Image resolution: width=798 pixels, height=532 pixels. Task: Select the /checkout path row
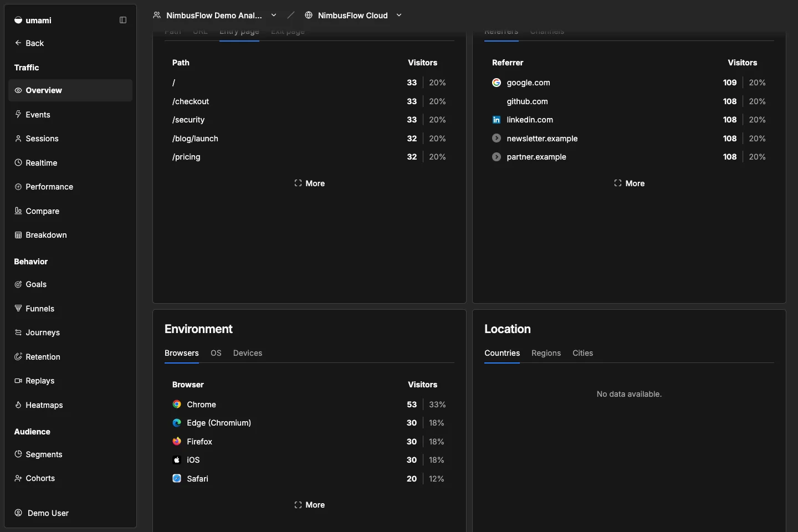pos(309,101)
